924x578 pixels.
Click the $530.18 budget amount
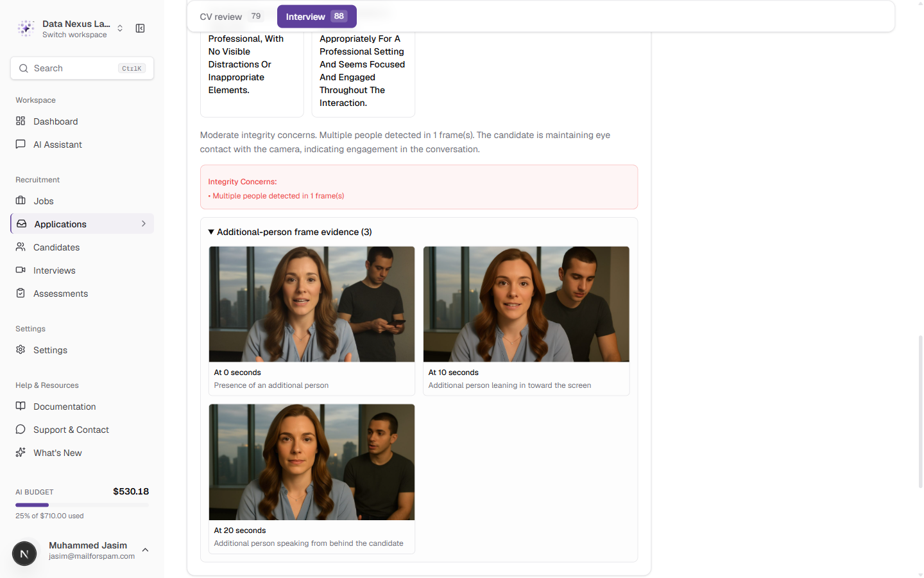click(x=131, y=491)
